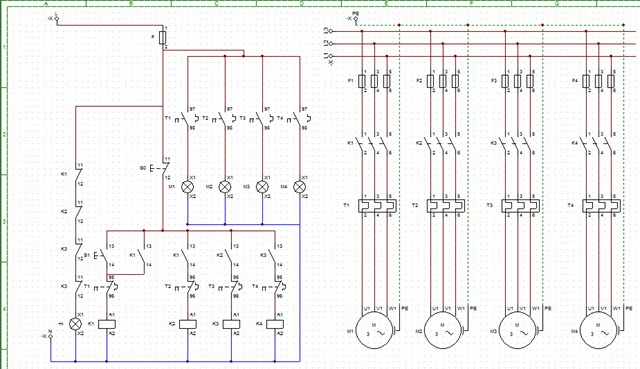Click signal lamp M1 in control circuit
This screenshot has height=369, width=640.
[x=187, y=187]
